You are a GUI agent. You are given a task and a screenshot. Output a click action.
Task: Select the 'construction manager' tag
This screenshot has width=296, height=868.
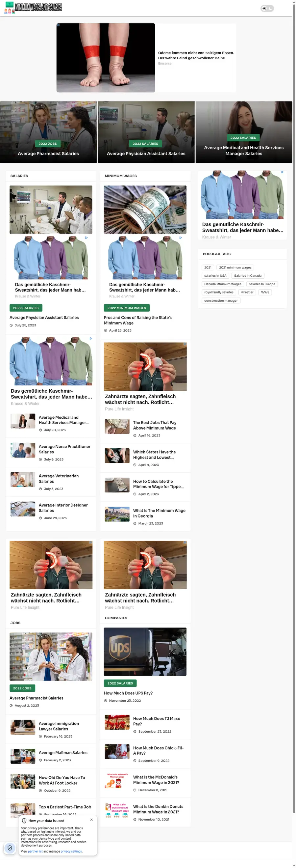pyautogui.click(x=221, y=300)
